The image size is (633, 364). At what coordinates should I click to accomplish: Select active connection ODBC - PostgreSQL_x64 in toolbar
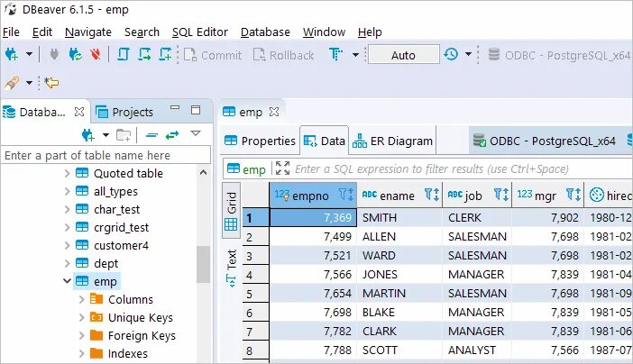click(x=559, y=55)
